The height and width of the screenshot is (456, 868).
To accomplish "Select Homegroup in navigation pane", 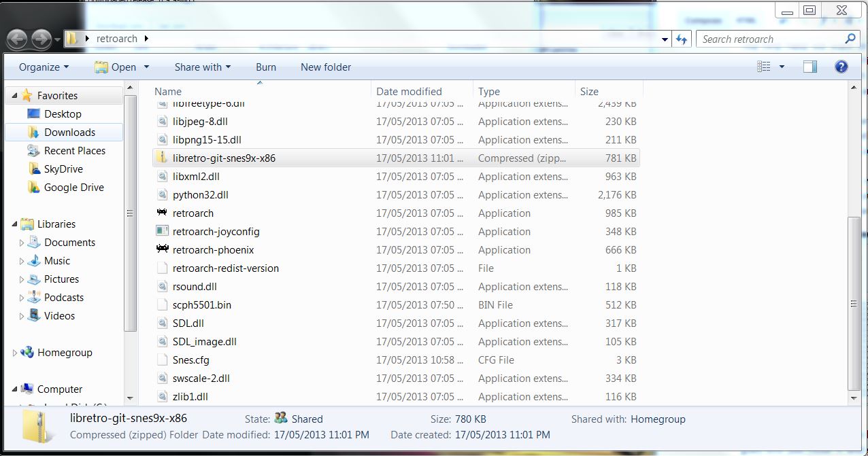I will point(65,353).
